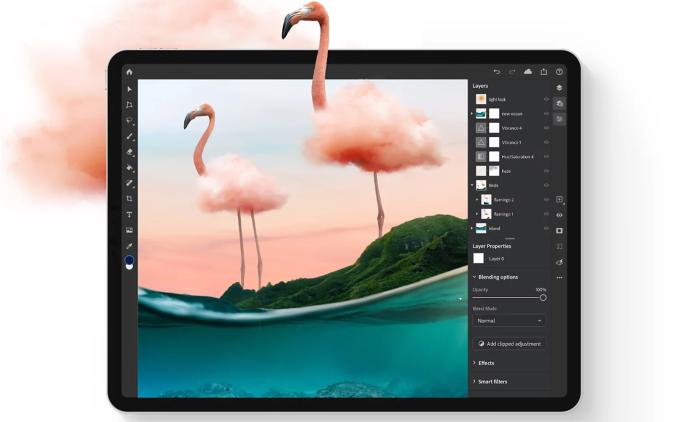This screenshot has height=422, width=675.
Task: Select the Hue/Saturation 4 layer name
Action: [517, 157]
